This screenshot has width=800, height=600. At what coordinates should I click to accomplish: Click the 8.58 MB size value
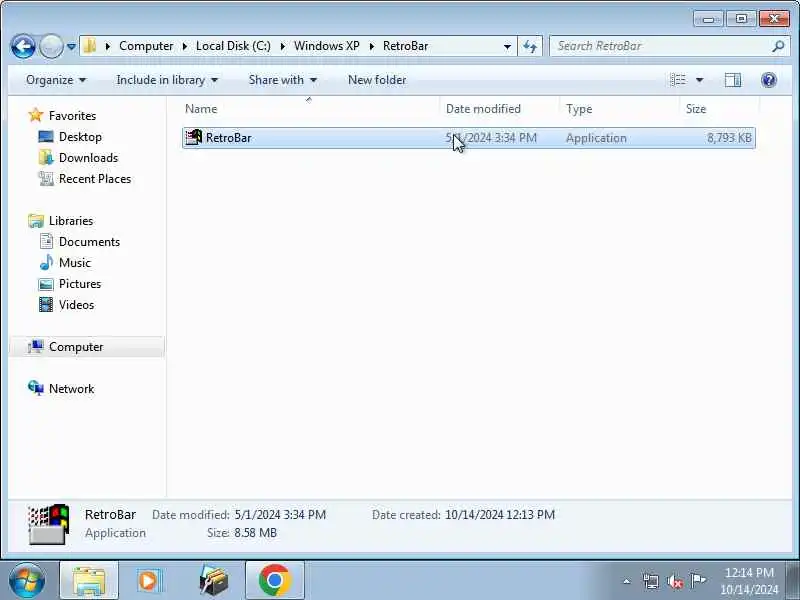coord(255,533)
